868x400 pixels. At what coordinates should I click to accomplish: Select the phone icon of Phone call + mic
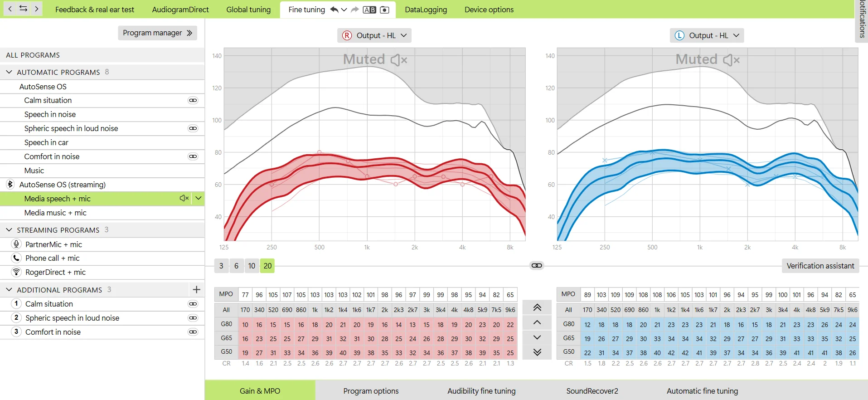16,258
